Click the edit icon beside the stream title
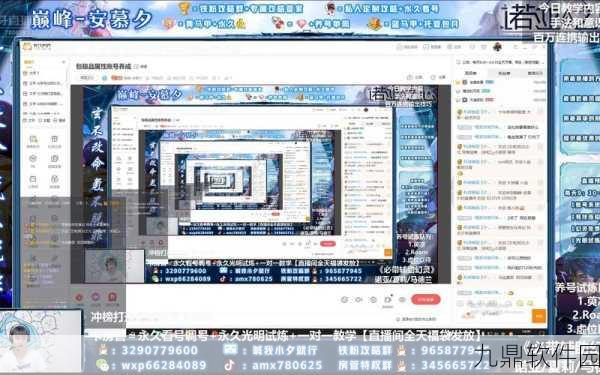Screen dimensions: 600x375 (x=135, y=67)
